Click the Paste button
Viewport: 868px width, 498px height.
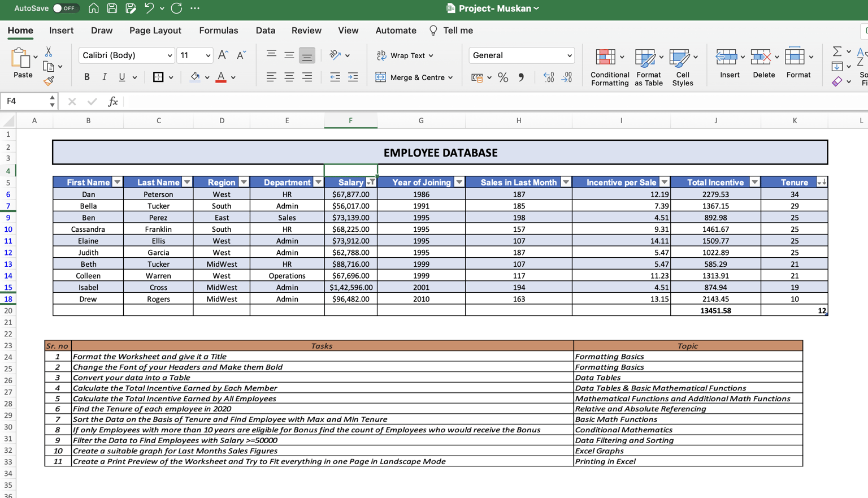(x=23, y=63)
